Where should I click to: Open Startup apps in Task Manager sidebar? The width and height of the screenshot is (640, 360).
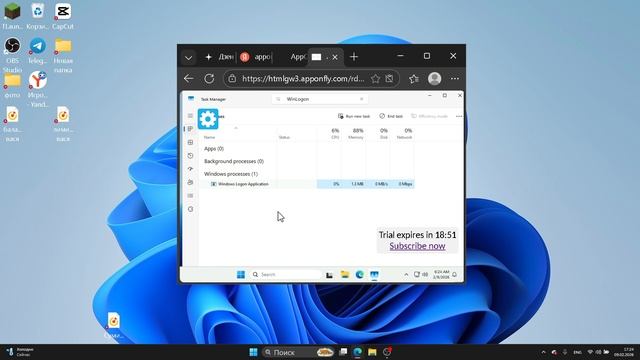pos(190,169)
